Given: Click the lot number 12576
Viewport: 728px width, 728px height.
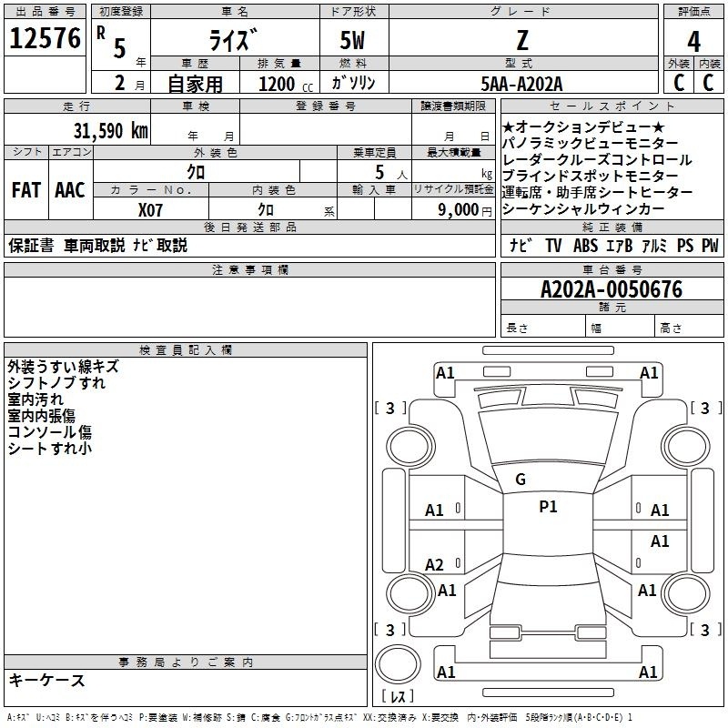Looking at the screenshot, I should [x=45, y=40].
